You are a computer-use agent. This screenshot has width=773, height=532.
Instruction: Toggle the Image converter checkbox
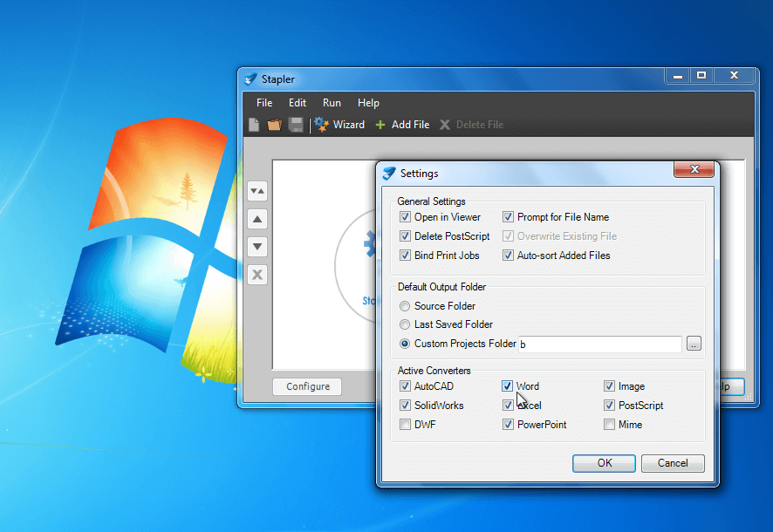pos(609,386)
